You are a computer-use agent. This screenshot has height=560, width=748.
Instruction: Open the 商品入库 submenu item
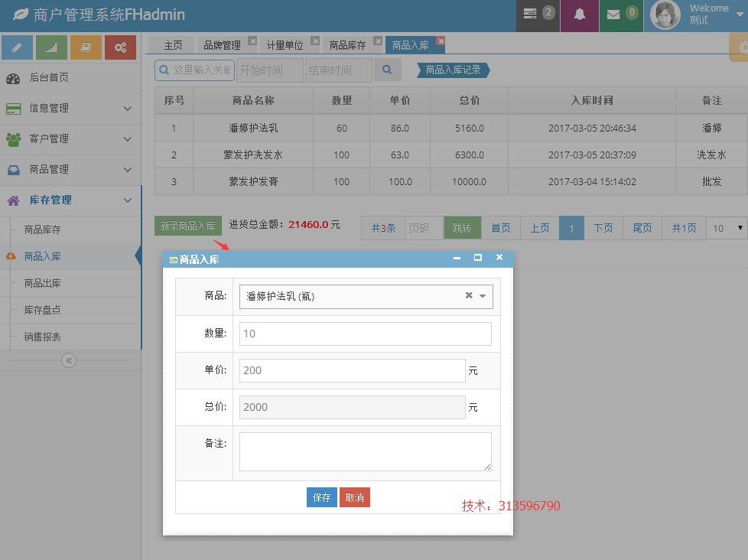click(70, 256)
